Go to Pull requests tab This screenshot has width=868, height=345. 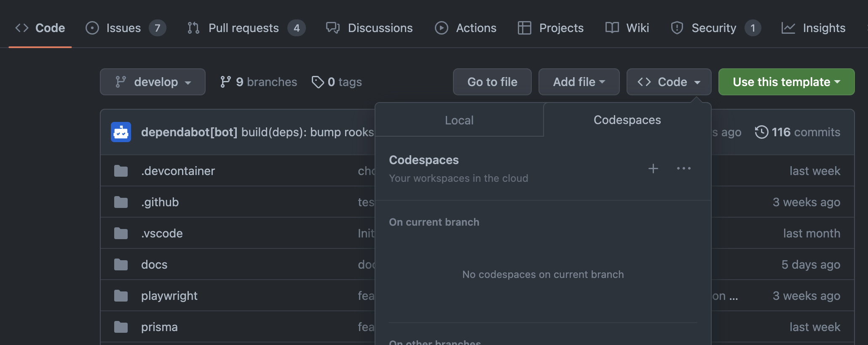(x=246, y=28)
